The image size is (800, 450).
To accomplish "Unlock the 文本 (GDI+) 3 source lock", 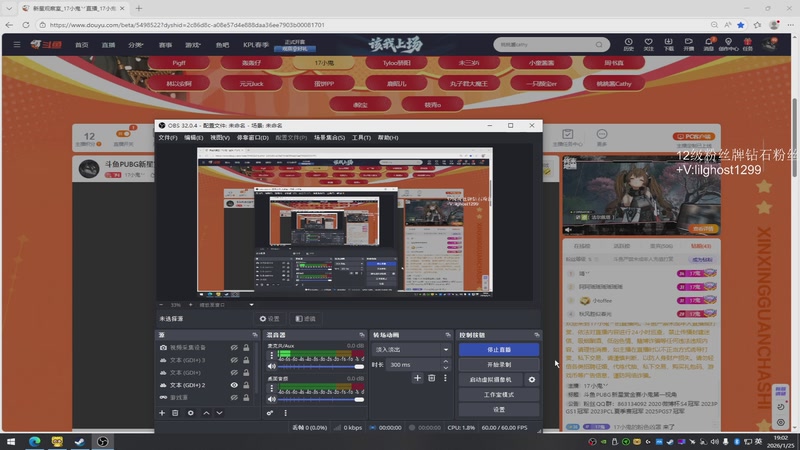I will click(246, 360).
